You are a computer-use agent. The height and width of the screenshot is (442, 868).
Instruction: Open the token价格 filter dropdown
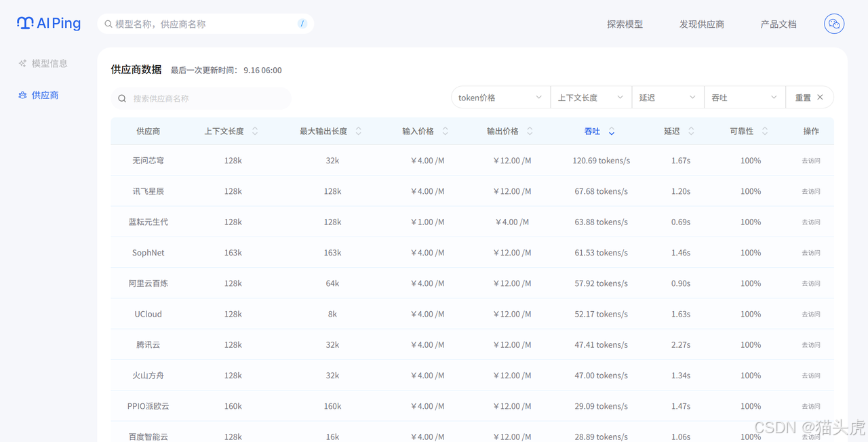(x=500, y=98)
